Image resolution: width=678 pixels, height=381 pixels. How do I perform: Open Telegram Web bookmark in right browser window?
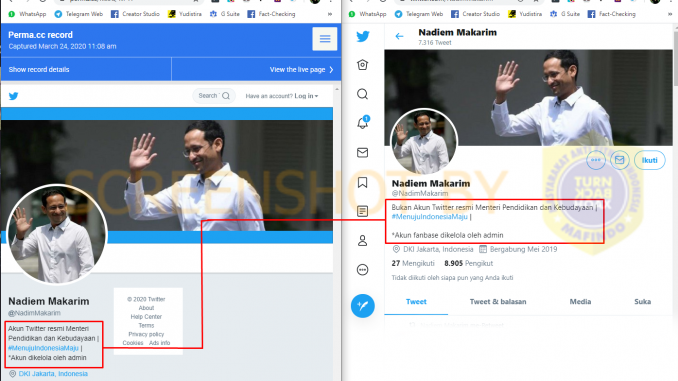click(419, 14)
